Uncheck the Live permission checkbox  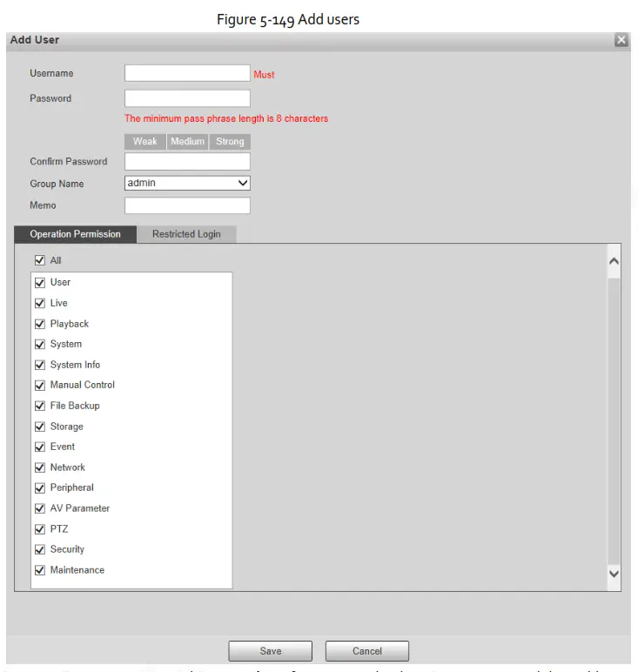pos(40,303)
